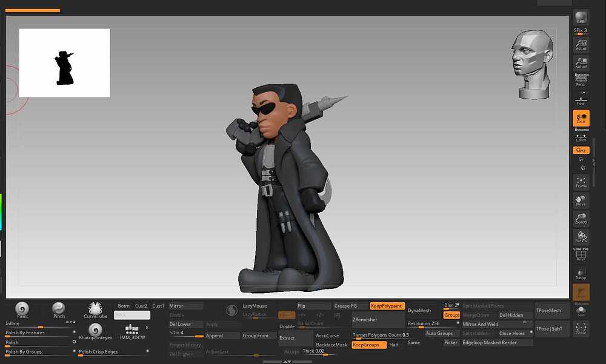Disable the Local transformations button
Image resolution: width=606 pixels, height=364 pixels.
click(581, 118)
